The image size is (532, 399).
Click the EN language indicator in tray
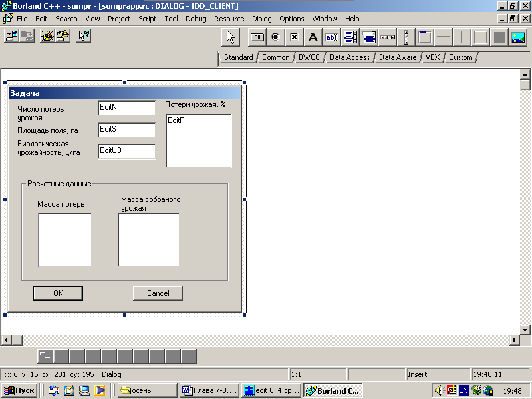(x=464, y=390)
